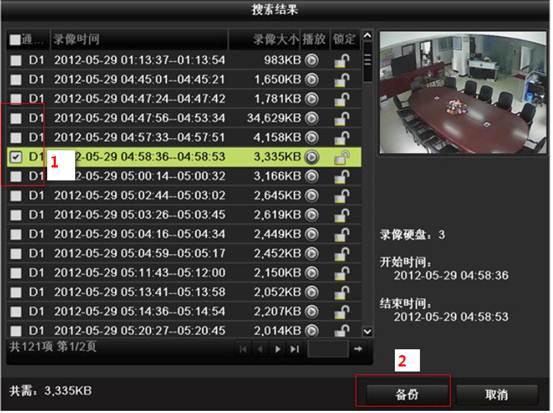Viewport: 553px width, 413px height.
Task: Lock the 05:14:36 recording file
Action: (343, 313)
